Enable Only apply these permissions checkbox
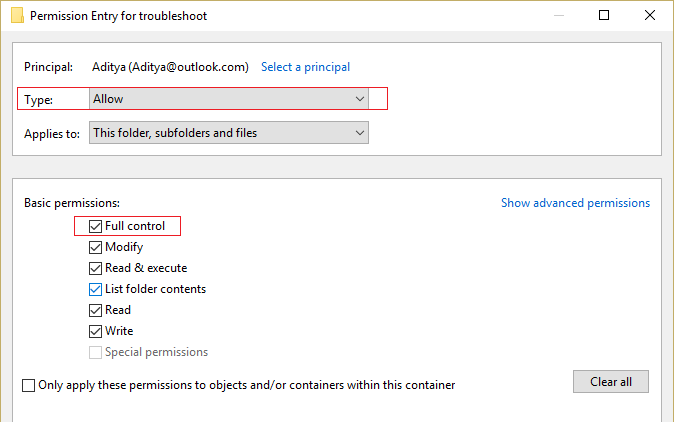The width and height of the screenshot is (674, 422). pos(28,385)
